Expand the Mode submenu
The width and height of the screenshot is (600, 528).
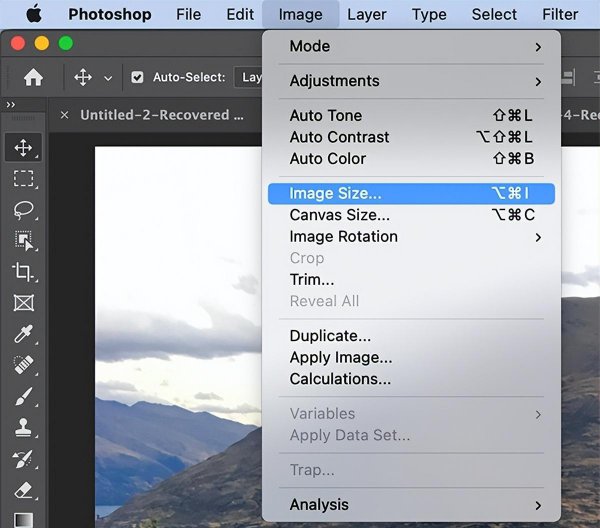[x=411, y=47]
